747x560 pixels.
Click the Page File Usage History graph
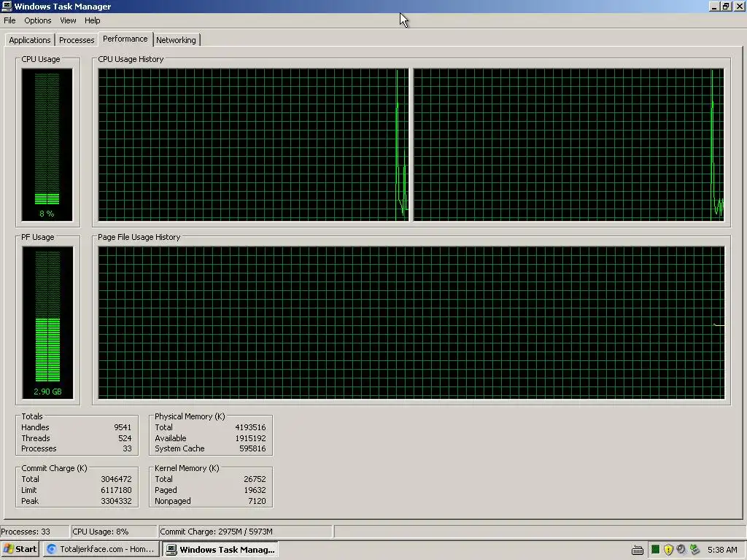click(x=411, y=322)
